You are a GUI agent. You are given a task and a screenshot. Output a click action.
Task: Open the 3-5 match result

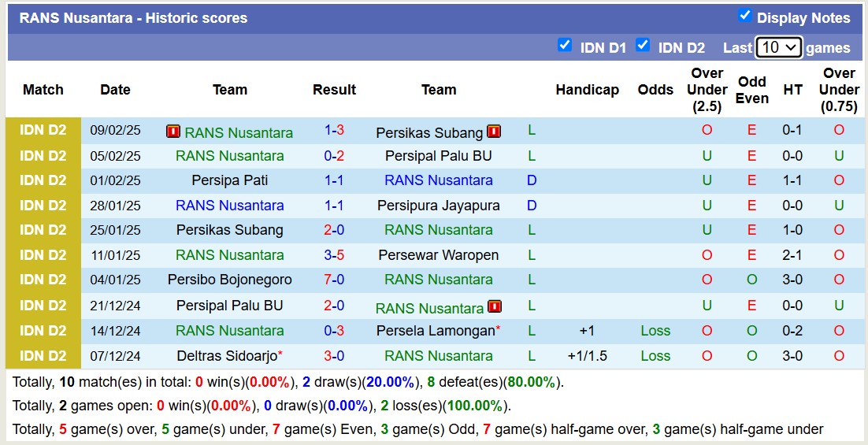334,255
